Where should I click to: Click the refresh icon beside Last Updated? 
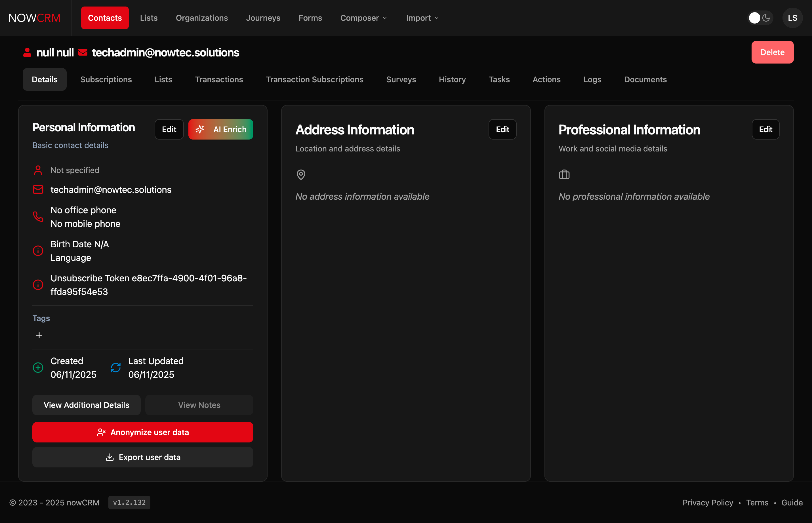click(115, 368)
